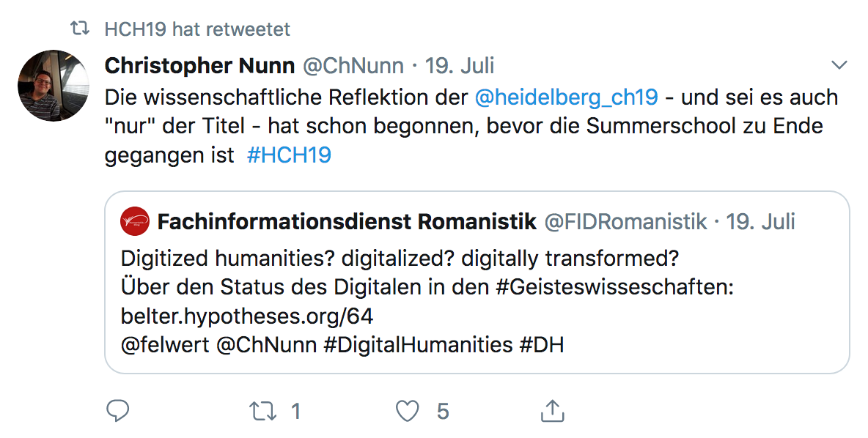This screenshot has width=868, height=438.
Task: Click the Fachinformationsdienst Romanistik red avatar
Action: point(134,221)
